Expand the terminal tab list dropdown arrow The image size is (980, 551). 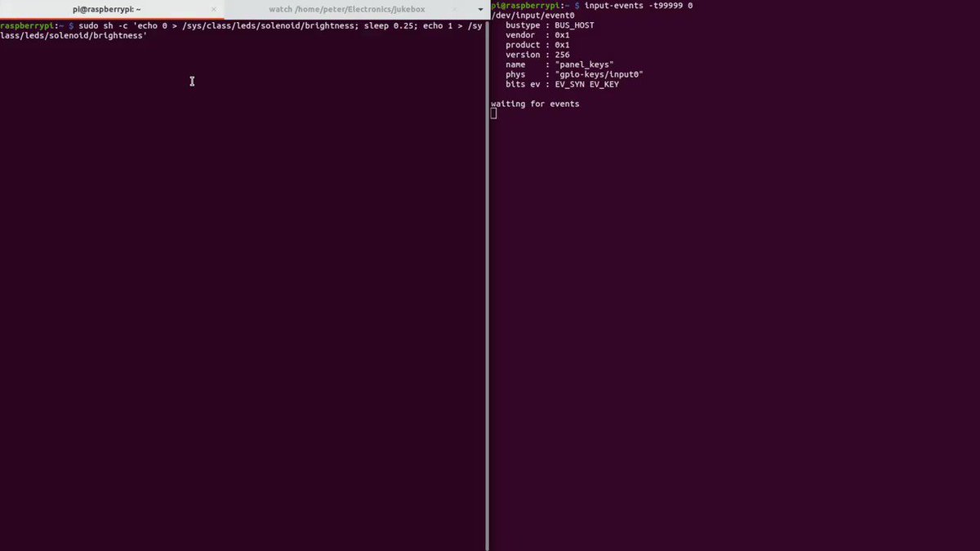[481, 10]
